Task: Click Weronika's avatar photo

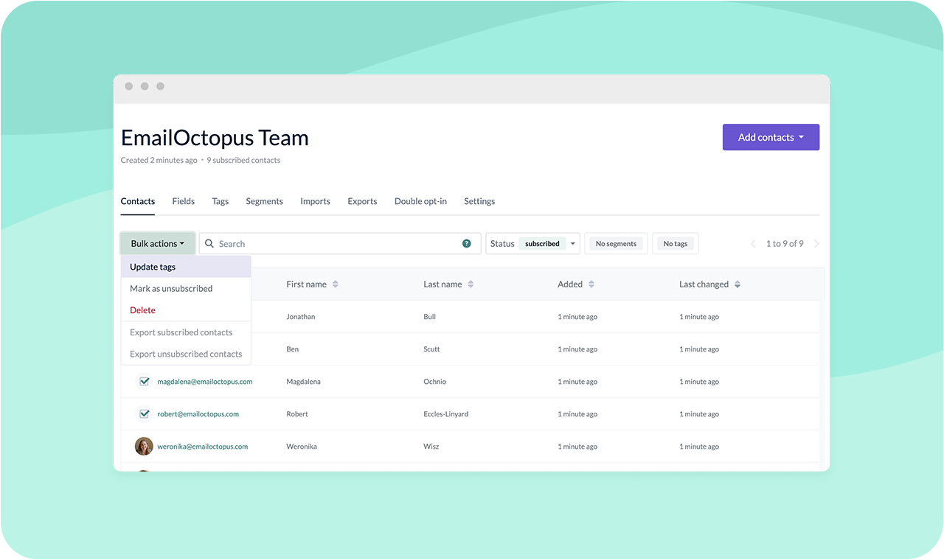Action: 144,447
